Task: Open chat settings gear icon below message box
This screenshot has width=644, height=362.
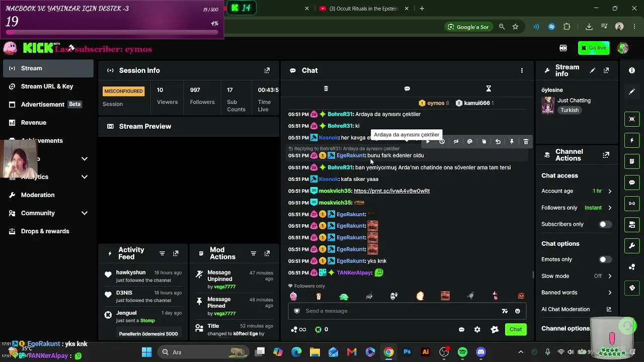Action: [477, 330]
